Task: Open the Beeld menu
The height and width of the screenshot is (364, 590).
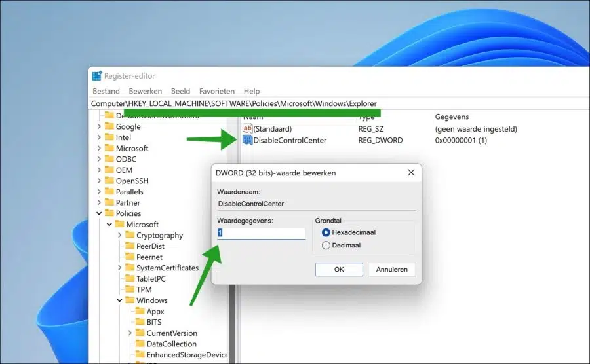Action: click(181, 91)
